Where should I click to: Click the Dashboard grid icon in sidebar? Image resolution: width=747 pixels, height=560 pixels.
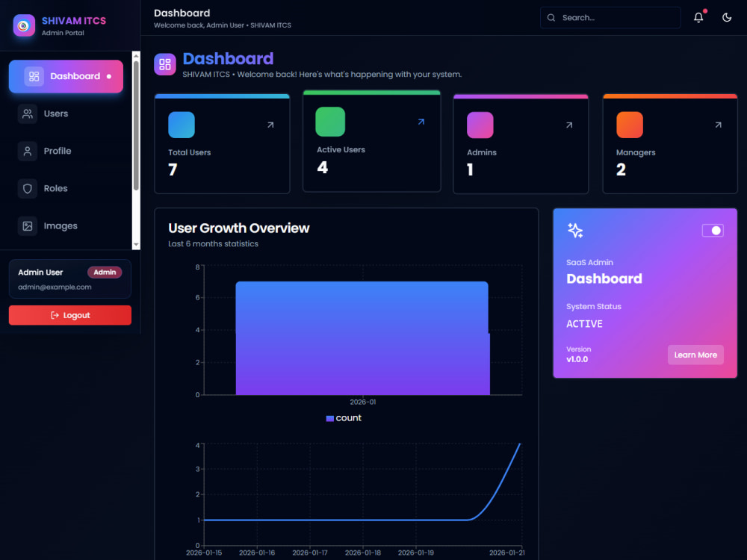tap(34, 76)
